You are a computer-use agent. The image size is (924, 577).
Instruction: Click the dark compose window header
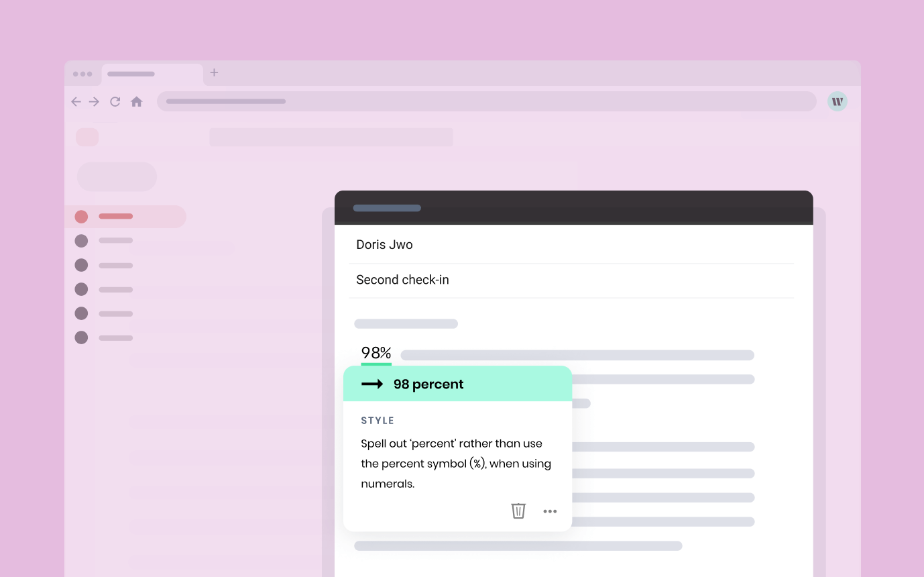[x=573, y=208]
